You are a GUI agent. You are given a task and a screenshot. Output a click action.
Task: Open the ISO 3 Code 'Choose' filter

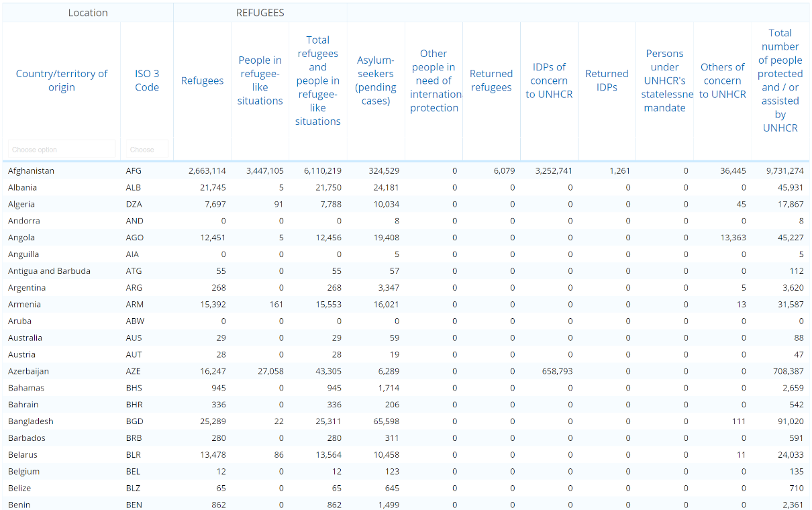147,150
